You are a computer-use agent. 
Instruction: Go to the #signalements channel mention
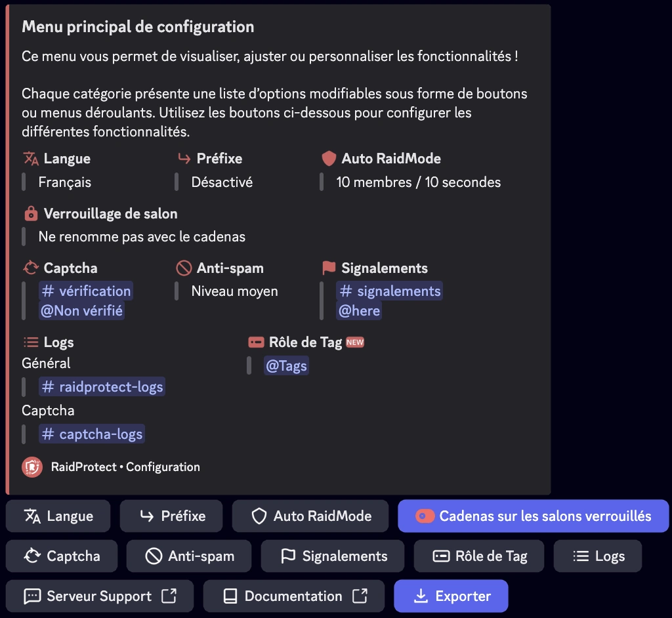[x=390, y=291]
